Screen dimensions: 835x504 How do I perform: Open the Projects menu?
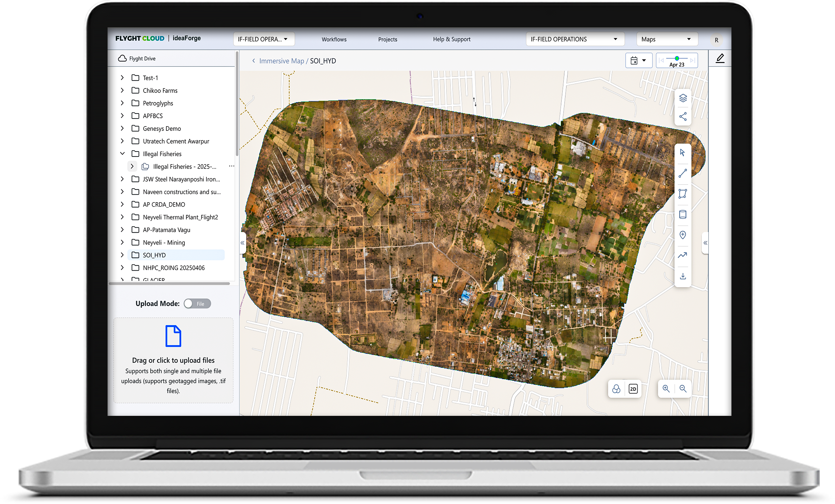coord(387,39)
